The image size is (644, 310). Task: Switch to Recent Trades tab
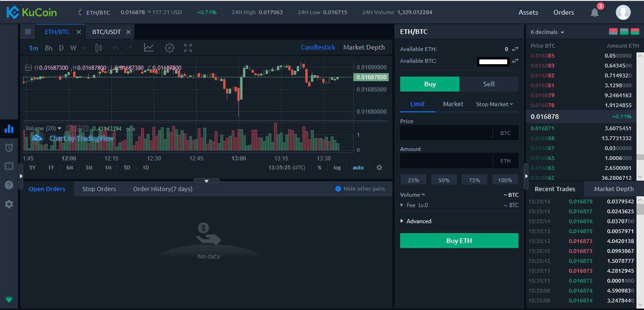(x=555, y=189)
